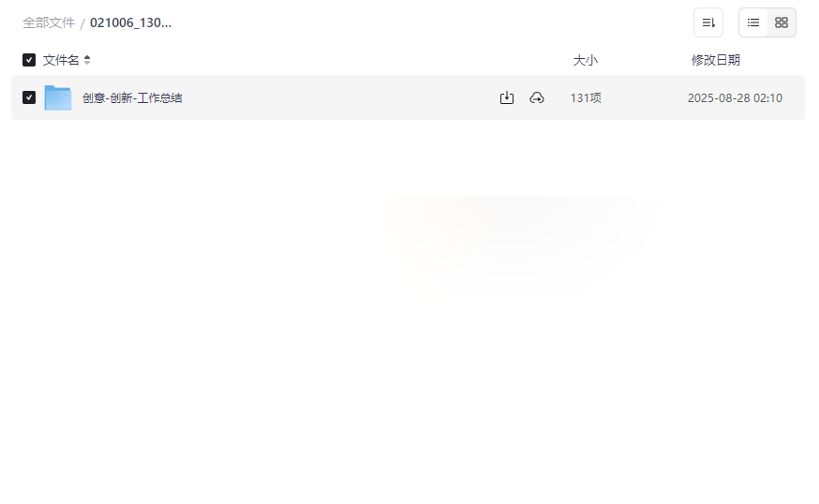Click the 021006_130... breadcrumb item
819x504 pixels.
pos(130,23)
